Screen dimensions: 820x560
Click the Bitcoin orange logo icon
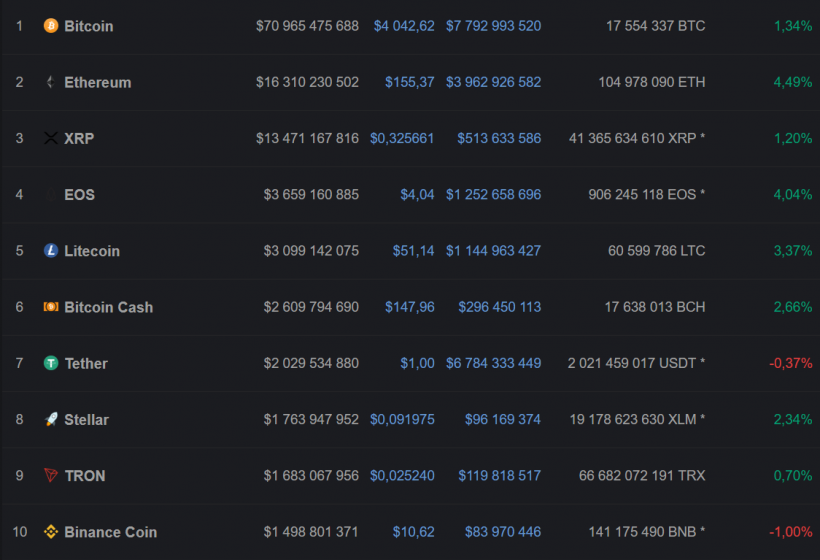pyautogui.click(x=51, y=26)
